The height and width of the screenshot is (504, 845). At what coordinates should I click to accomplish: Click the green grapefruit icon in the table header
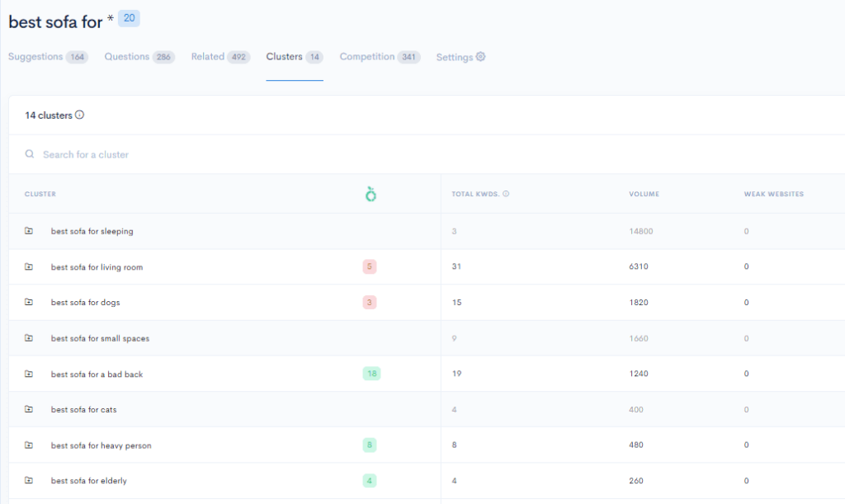point(369,193)
